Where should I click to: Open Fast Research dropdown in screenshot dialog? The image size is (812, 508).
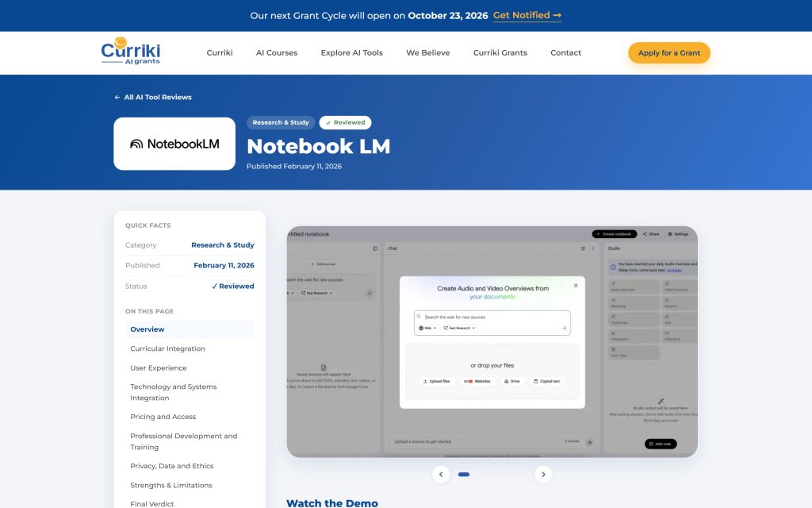[459, 328]
